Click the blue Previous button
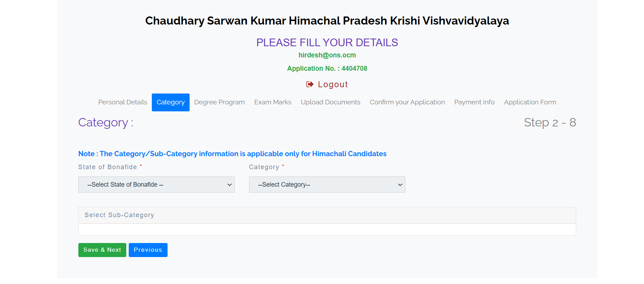 pyautogui.click(x=148, y=250)
